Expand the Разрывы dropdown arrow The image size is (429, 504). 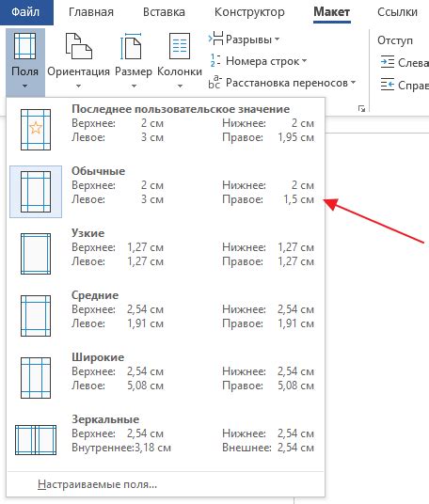[x=277, y=39]
